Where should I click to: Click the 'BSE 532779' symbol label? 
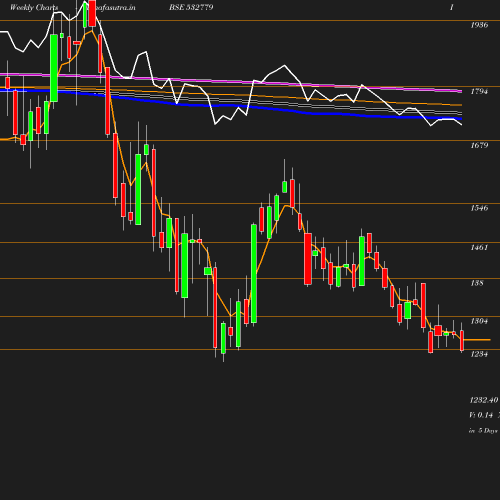point(191,7)
